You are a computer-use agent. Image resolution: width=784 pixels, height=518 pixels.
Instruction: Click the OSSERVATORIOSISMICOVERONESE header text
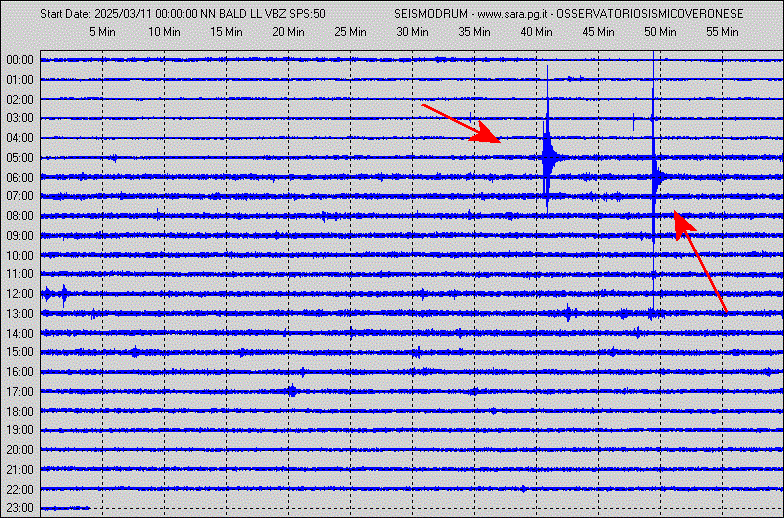point(650,14)
